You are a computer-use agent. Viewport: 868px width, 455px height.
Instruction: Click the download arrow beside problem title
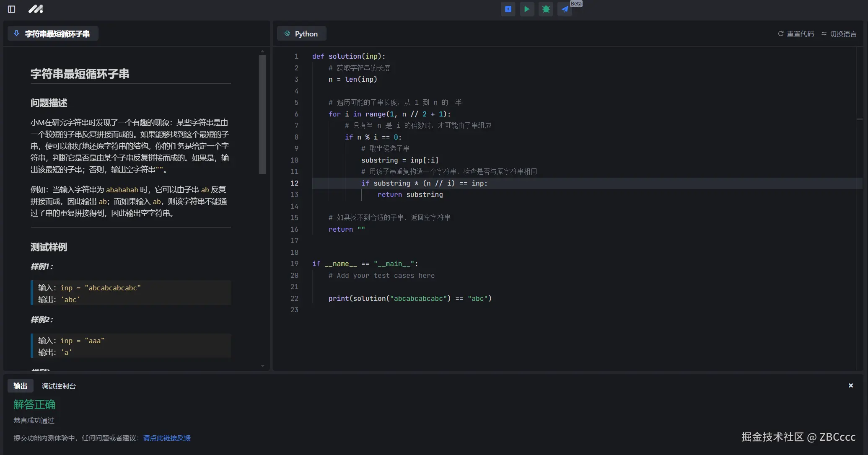(x=17, y=34)
